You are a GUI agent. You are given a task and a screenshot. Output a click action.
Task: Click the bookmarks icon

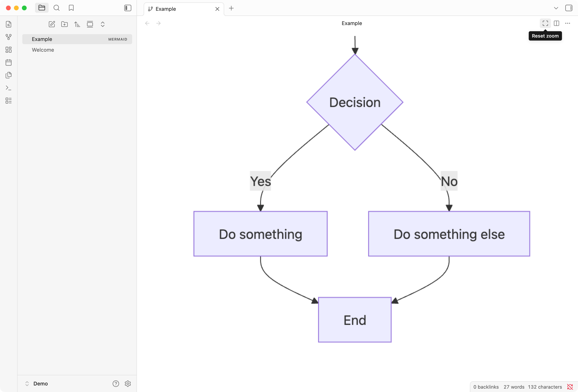(71, 8)
